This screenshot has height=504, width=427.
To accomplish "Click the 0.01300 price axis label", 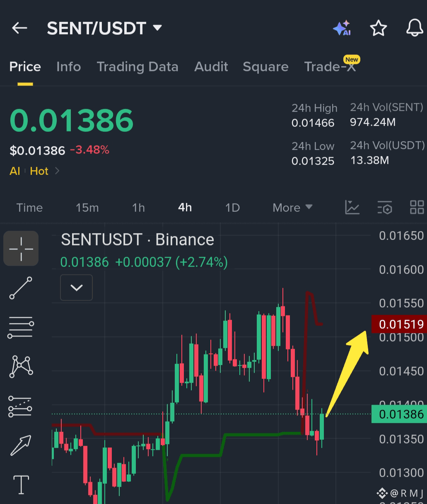I will [x=401, y=473].
